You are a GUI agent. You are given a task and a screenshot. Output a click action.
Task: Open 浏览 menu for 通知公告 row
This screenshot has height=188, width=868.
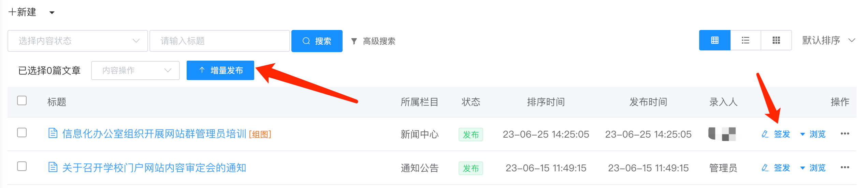pyautogui.click(x=813, y=168)
